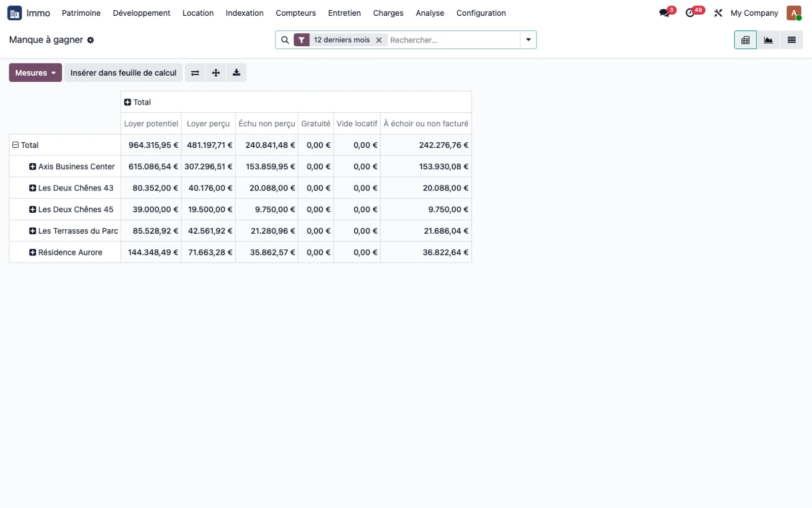
Task: Open the Immo app home icon
Action: [14, 13]
